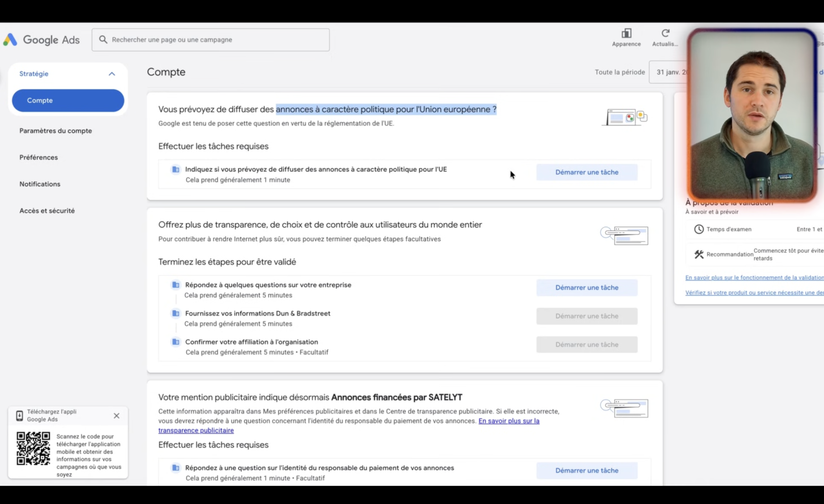
Task: Open the Apparence icon in header
Action: [626, 33]
